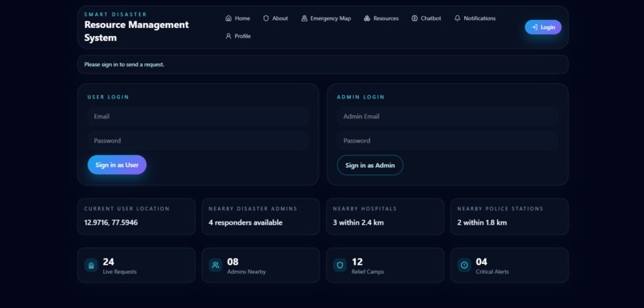The image size is (644, 308).
Task: Click the USER LOGIN heading
Action: [108, 97]
